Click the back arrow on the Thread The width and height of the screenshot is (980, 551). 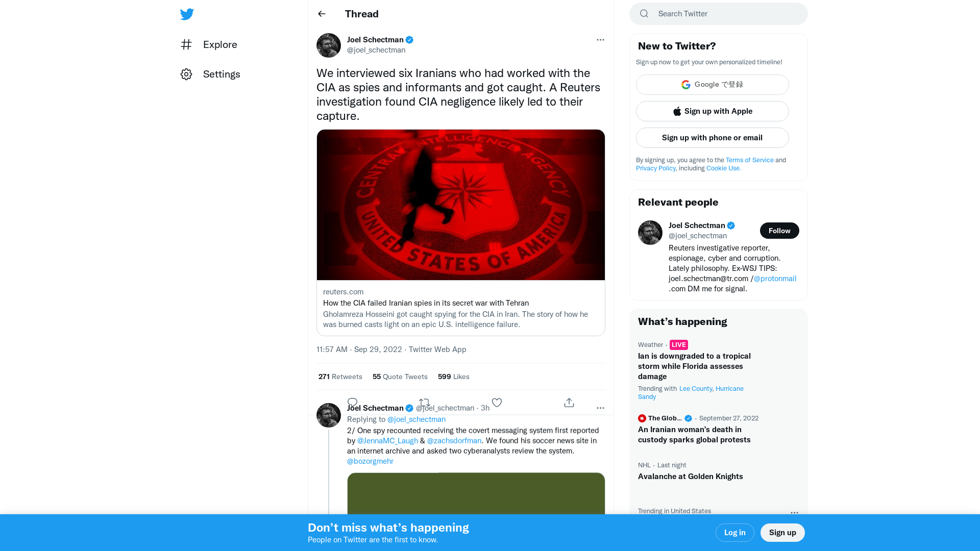point(321,14)
